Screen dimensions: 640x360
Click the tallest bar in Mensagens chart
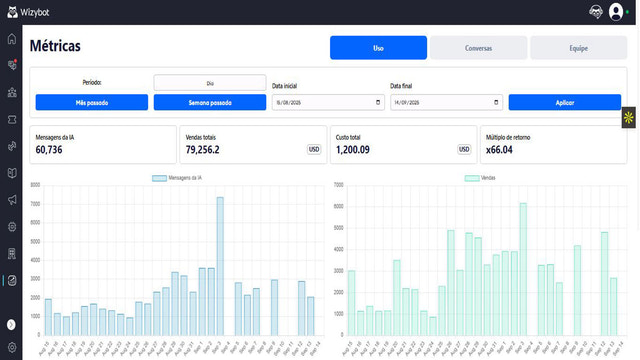pyautogui.click(x=220, y=266)
